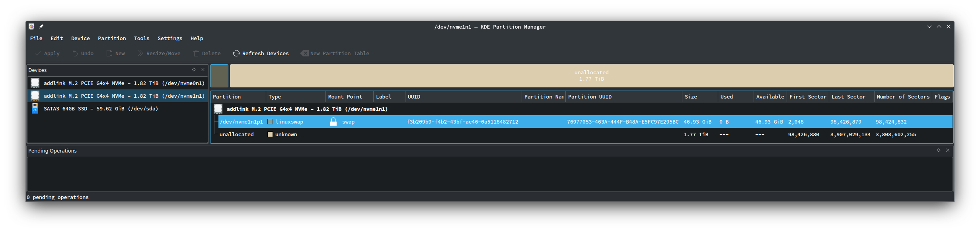The image size is (980, 232).
Task: Click the lock icon on the swap partition row
Action: [x=333, y=122]
